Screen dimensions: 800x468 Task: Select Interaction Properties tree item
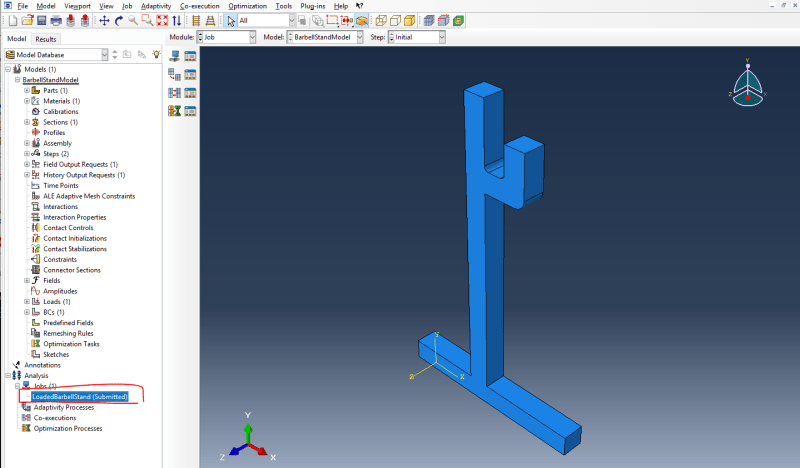click(74, 217)
